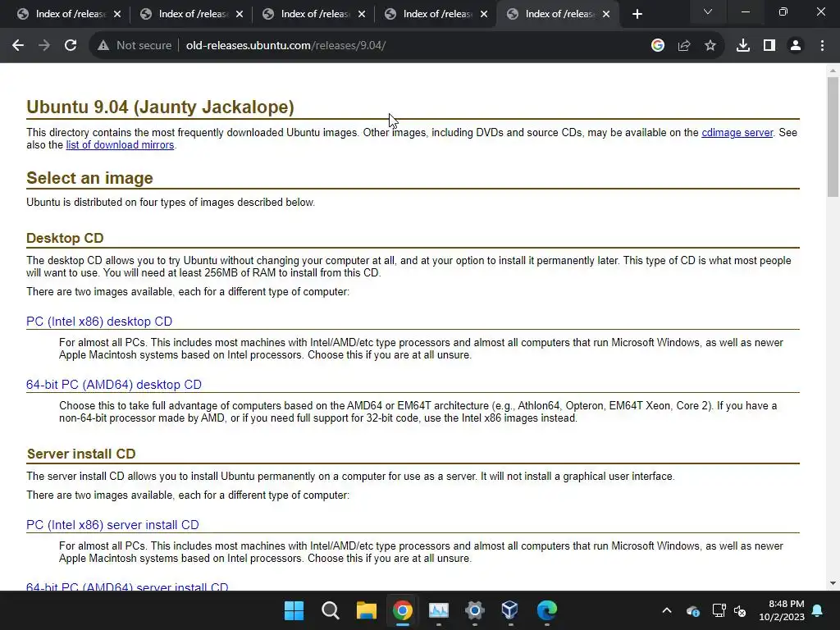Click the Server install CD heading

(81, 454)
